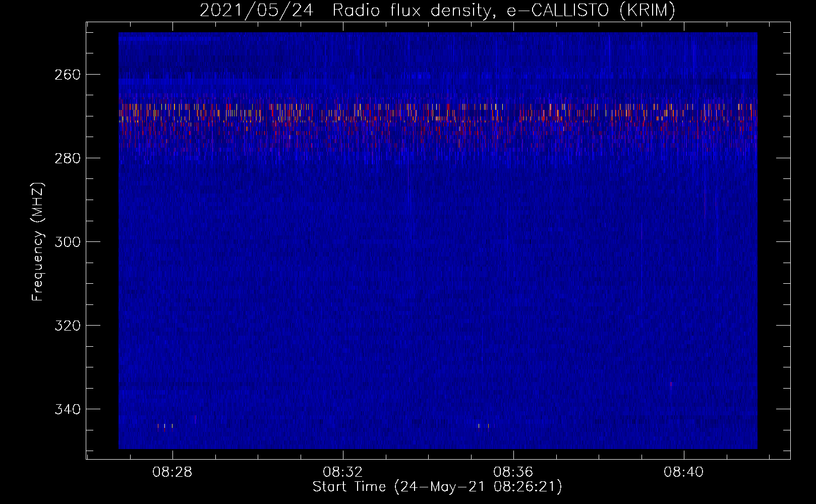Click the 260 frequency tick label
Image resolution: width=816 pixels, height=504 pixels.
coord(68,75)
